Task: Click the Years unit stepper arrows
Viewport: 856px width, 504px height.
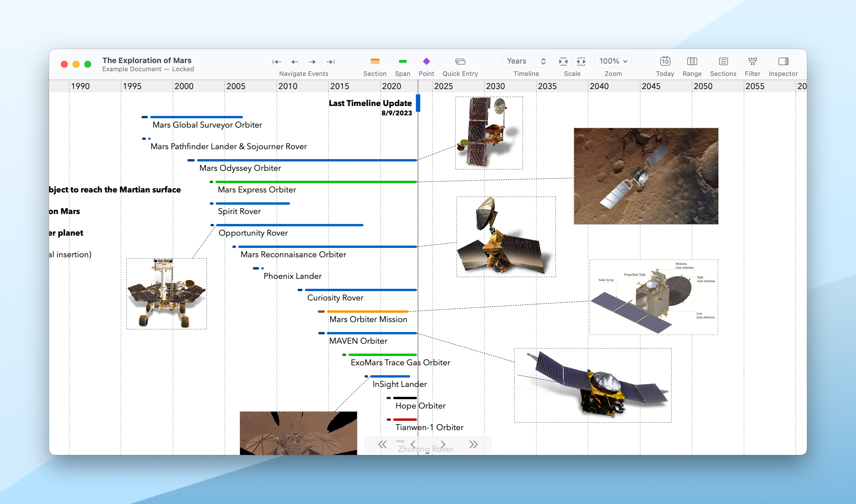Action: [544, 61]
